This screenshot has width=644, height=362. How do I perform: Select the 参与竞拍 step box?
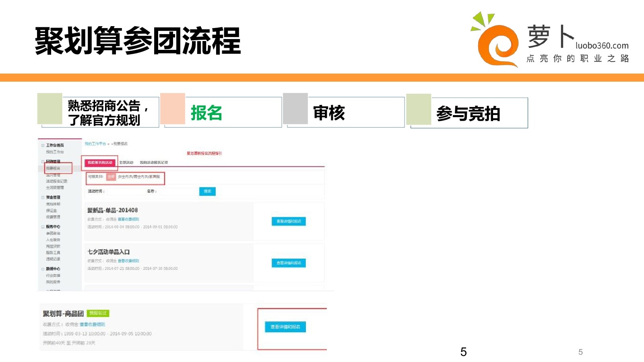[x=467, y=111]
